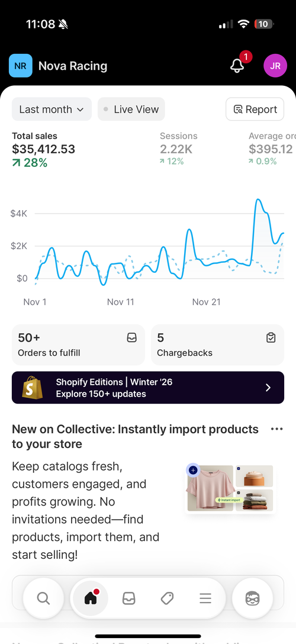
Task: Open search from the bottom bar
Action: (x=43, y=598)
